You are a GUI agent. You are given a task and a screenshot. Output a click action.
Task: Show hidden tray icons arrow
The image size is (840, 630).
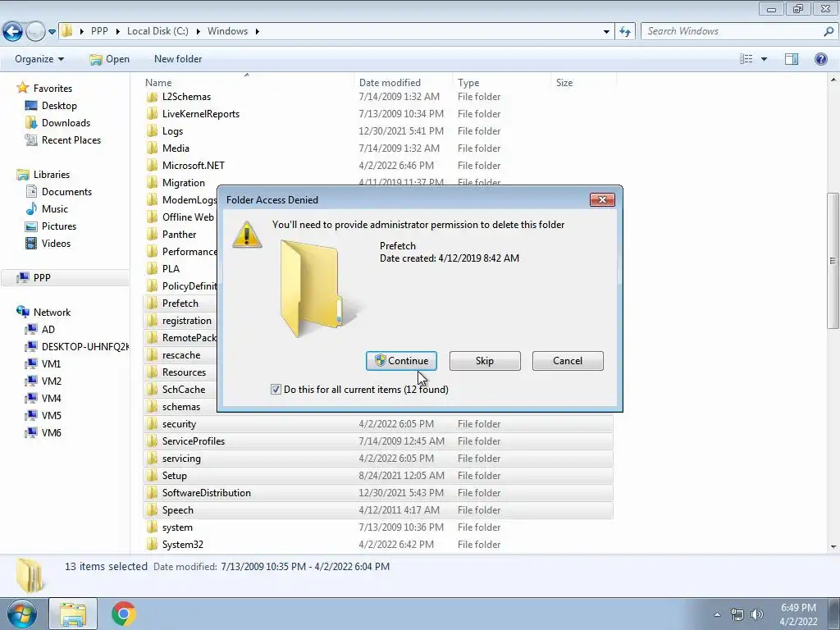coord(717,614)
